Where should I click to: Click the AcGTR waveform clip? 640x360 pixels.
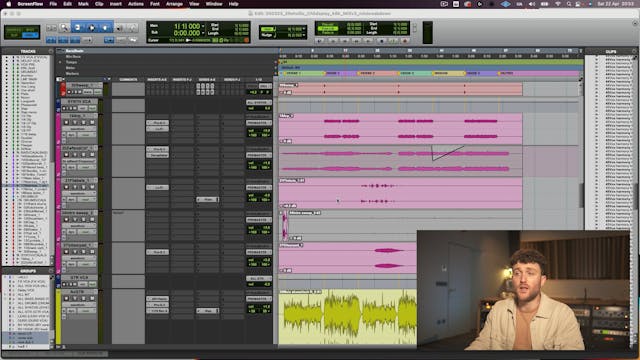tap(348, 316)
